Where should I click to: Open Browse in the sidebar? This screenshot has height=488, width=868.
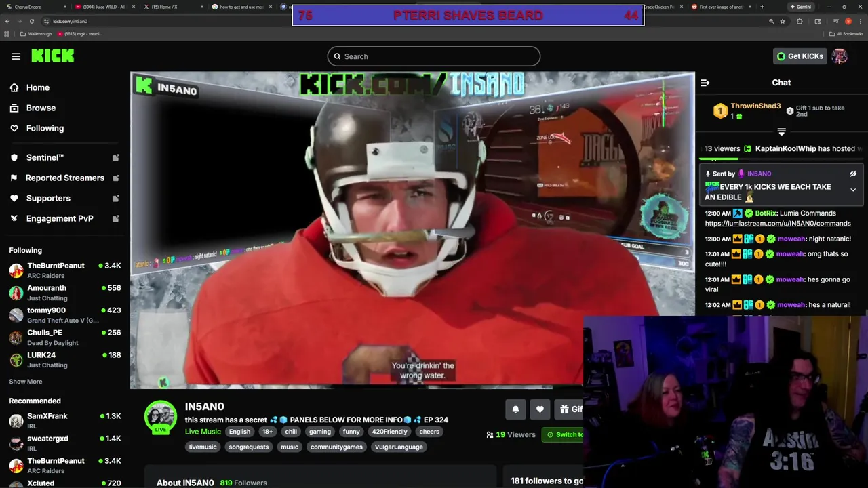coord(41,108)
